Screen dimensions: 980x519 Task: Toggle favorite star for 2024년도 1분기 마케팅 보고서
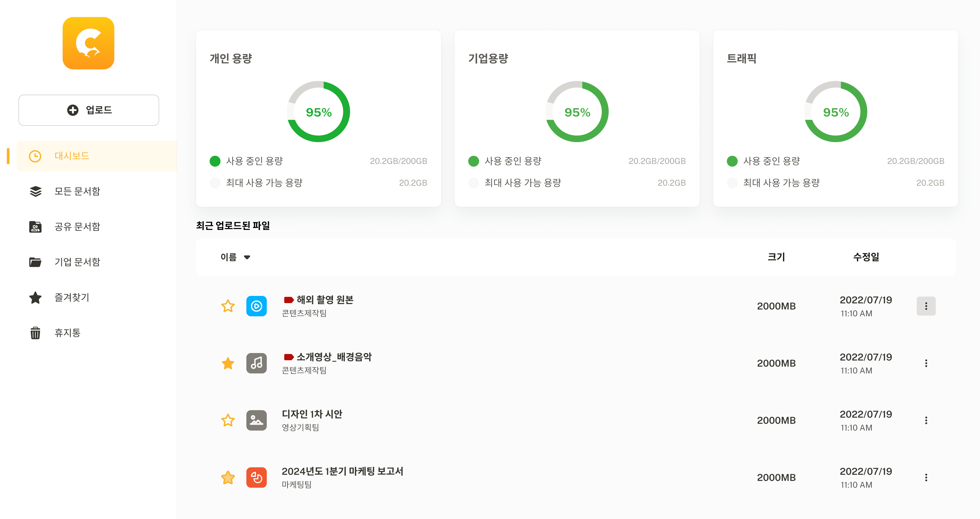pyautogui.click(x=228, y=478)
